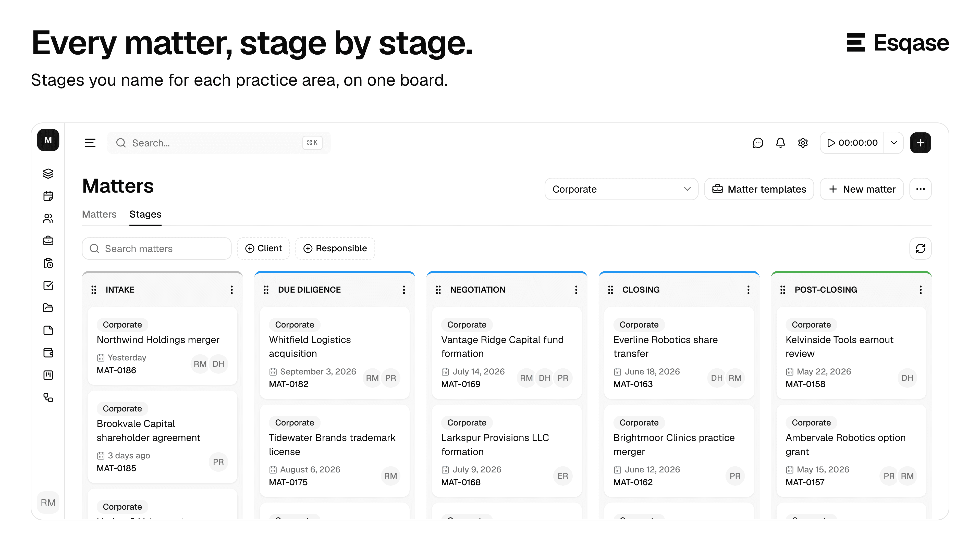Open the Corporate practice area dropdown
Screen dimensions: 980x551
621,189
